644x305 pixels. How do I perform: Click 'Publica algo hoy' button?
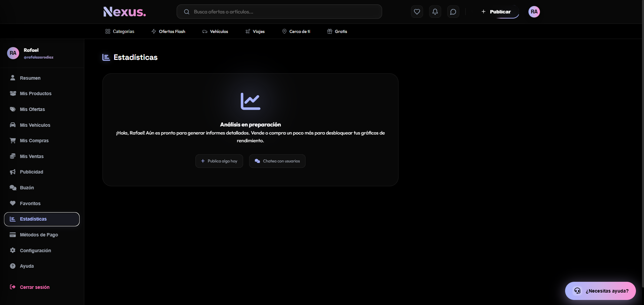click(x=219, y=161)
